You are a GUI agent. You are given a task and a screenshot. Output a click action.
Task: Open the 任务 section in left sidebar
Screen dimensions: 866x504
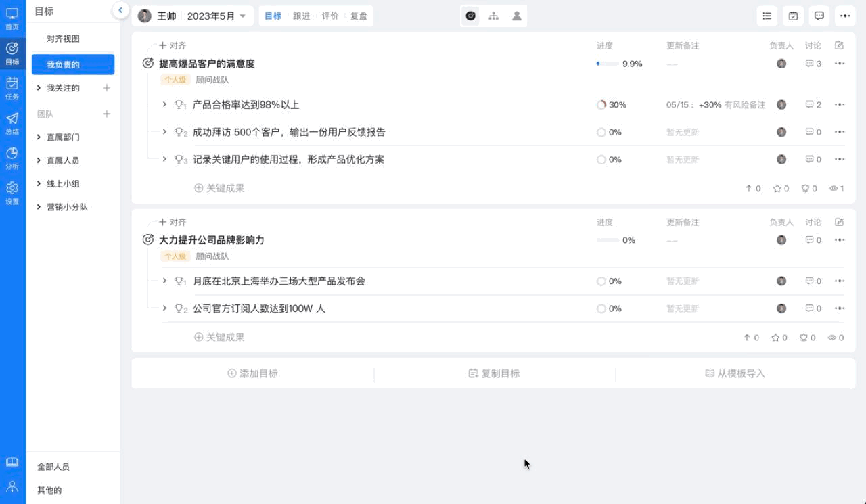[x=12, y=88]
